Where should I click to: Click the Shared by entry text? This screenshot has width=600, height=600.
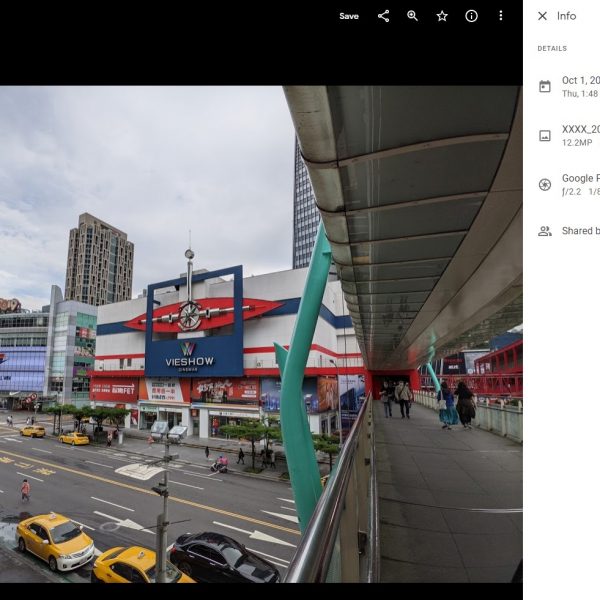click(580, 231)
